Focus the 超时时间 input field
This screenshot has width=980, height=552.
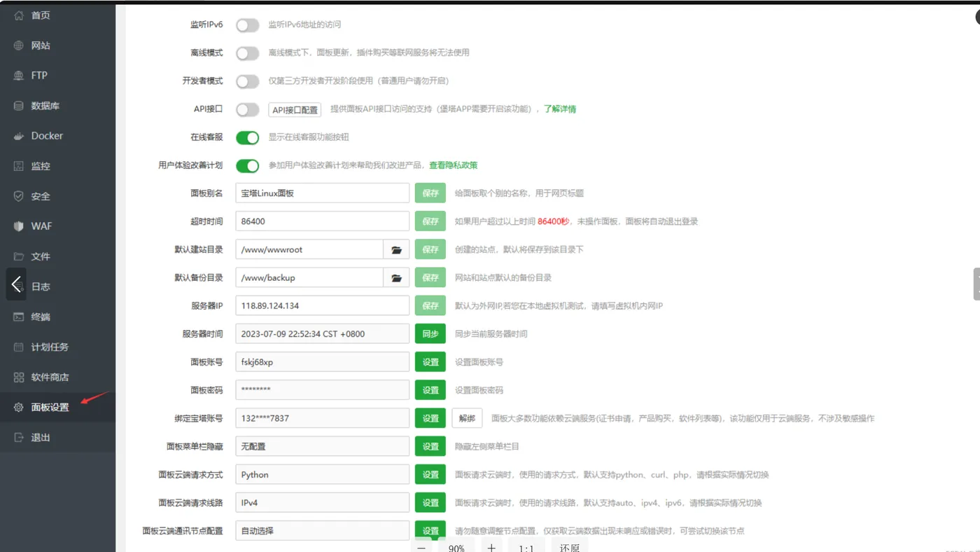(x=322, y=221)
